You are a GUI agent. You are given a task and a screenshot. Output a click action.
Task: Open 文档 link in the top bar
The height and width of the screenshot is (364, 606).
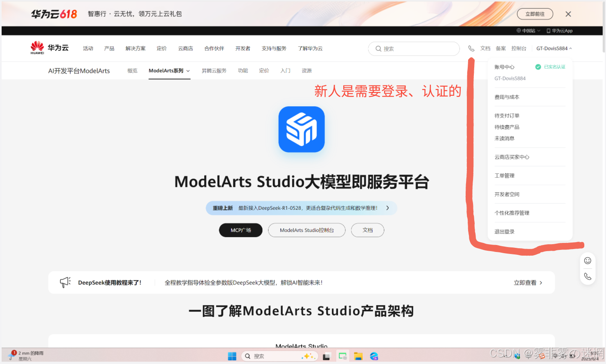click(485, 48)
